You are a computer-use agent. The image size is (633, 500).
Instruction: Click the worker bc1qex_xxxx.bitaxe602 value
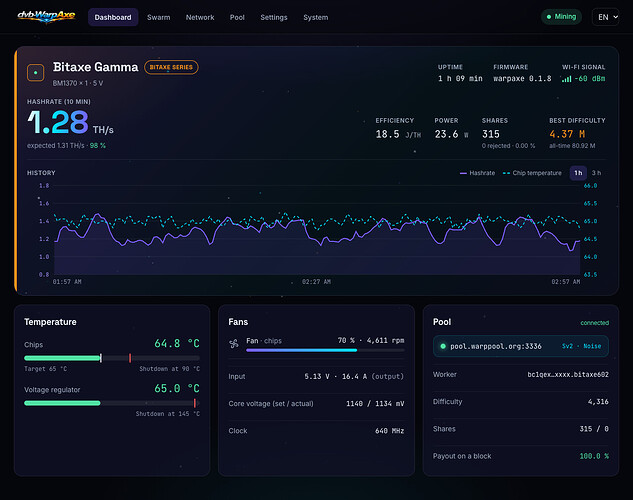[568, 374]
